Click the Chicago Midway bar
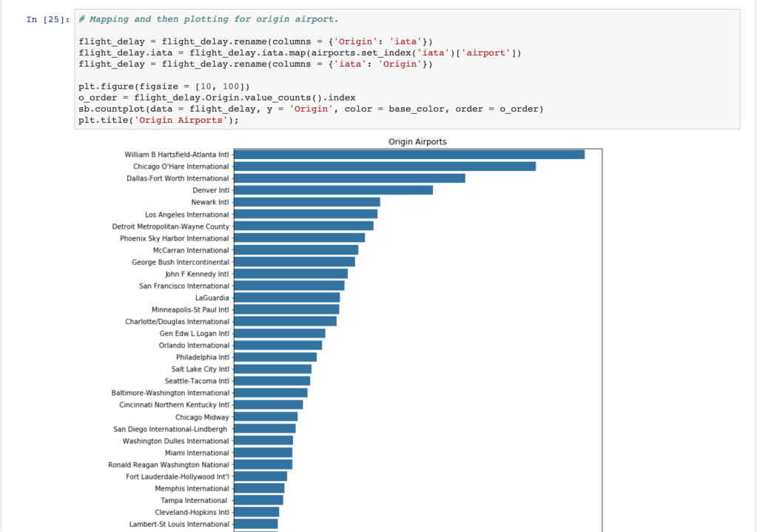 [266, 417]
